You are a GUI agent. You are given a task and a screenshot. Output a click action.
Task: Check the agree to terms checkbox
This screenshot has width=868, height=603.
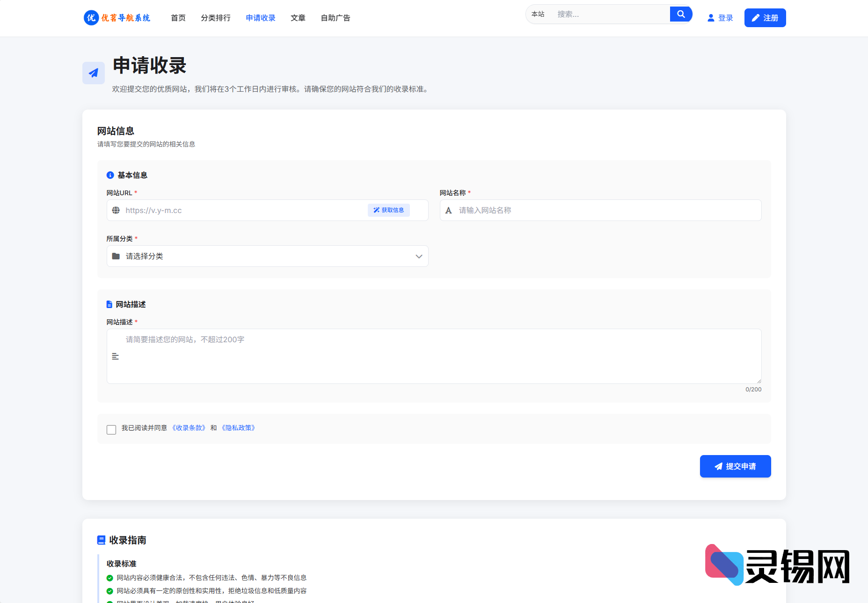(x=111, y=430)
